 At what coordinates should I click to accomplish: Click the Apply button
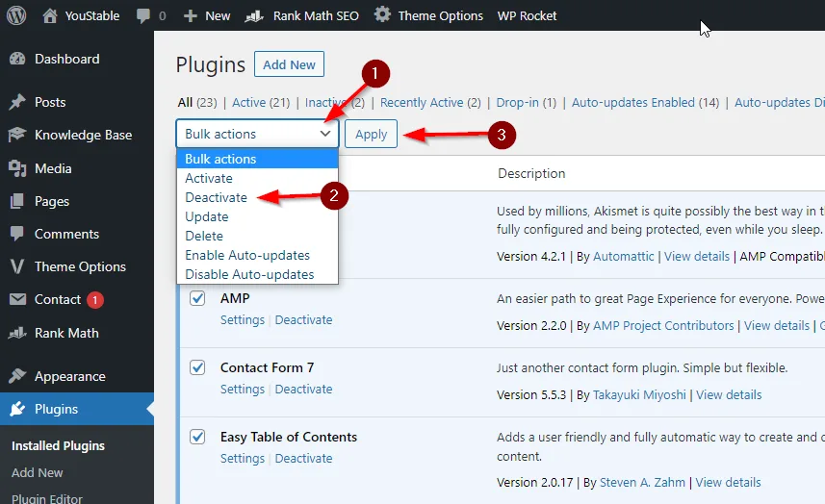click(371, 134)
